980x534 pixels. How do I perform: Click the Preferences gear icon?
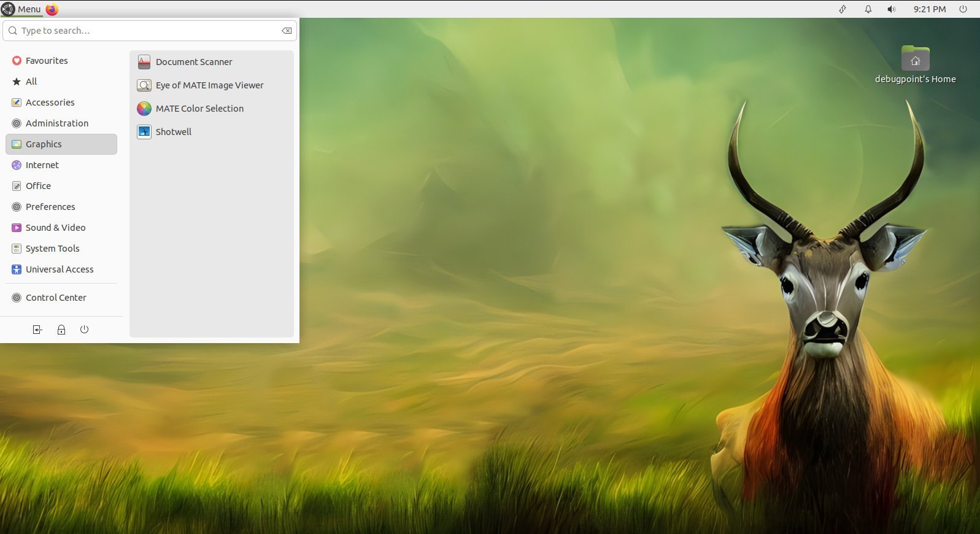17,207
